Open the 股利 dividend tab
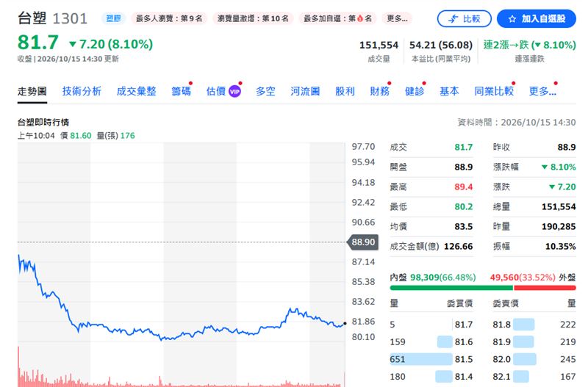The height and width of the screenshot is (387, 588). pos(345,91)
